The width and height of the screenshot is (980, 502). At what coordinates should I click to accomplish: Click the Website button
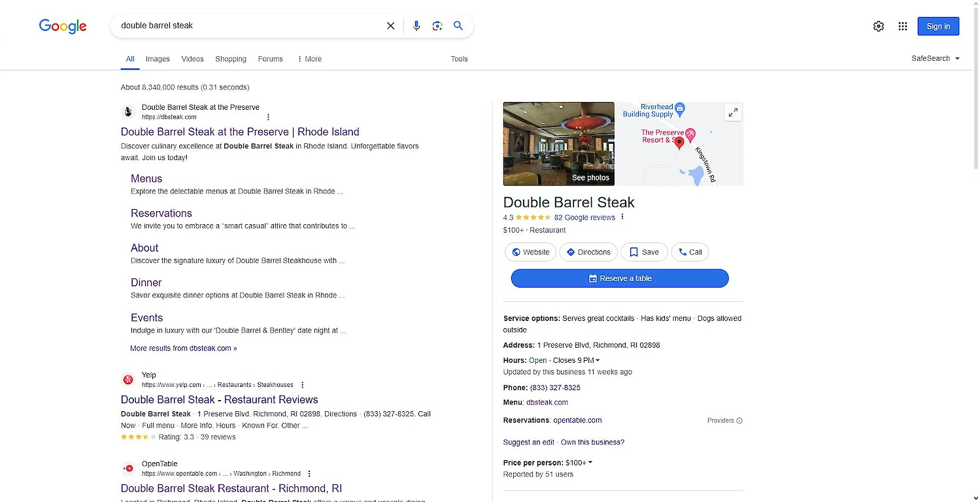pos(530,252)
